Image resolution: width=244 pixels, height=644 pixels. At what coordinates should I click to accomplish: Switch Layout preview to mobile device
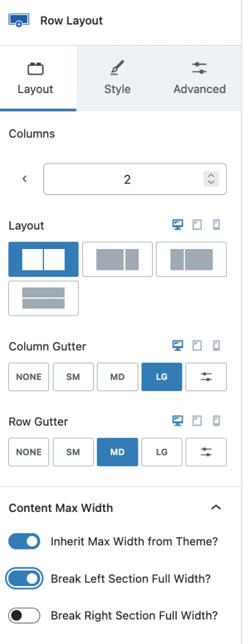click(x=216, y=225)
